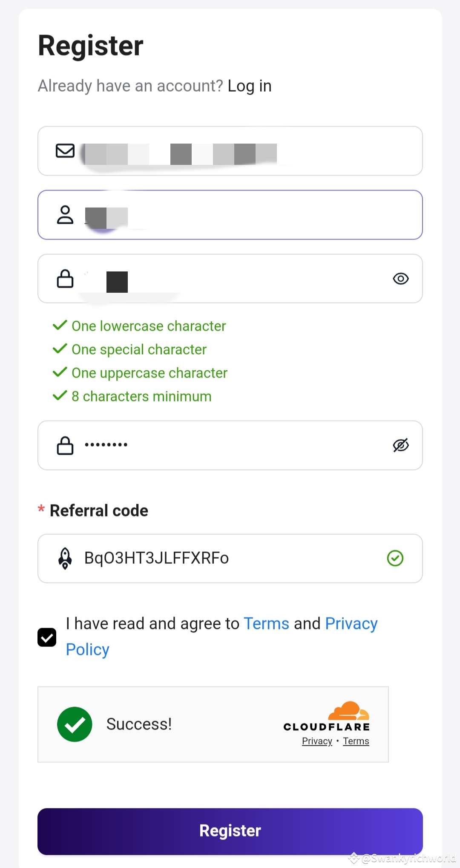Hide the password using the eye icon

click(x=400, y=279)
